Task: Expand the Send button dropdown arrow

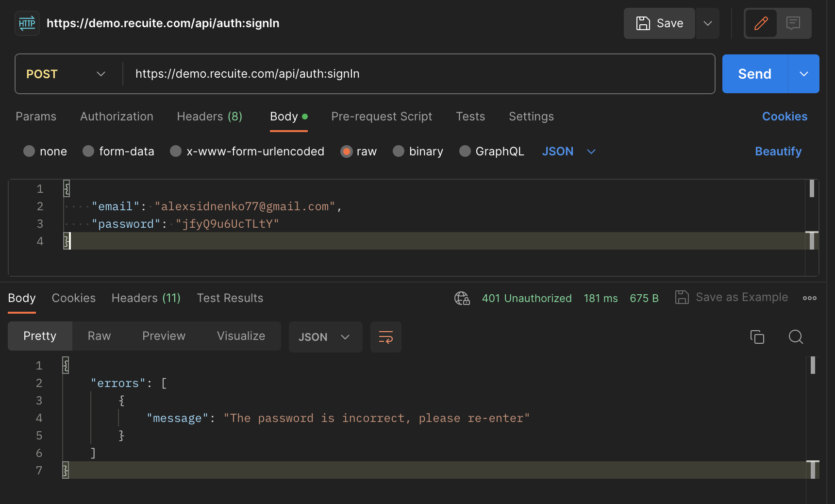Action: (804, 74)
